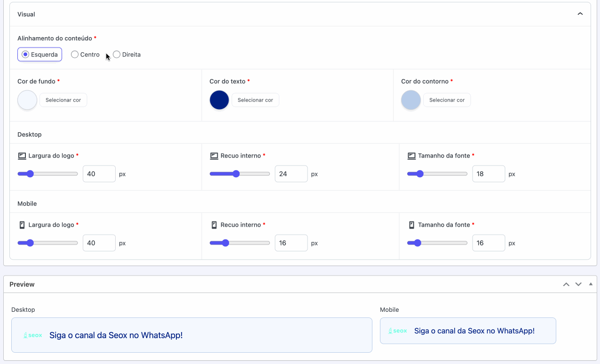Screen dimensions: 600x364
Task: Toggle the Preview panel with triangle
Action: 591,284
